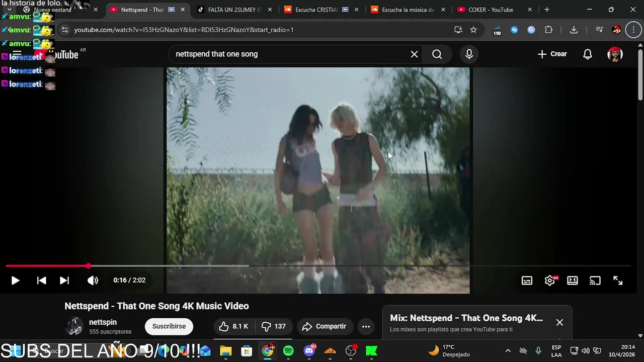This screenshot has height=362, width=644.
Task: Switch to Escucha la música tab
Action: (408, 10)
